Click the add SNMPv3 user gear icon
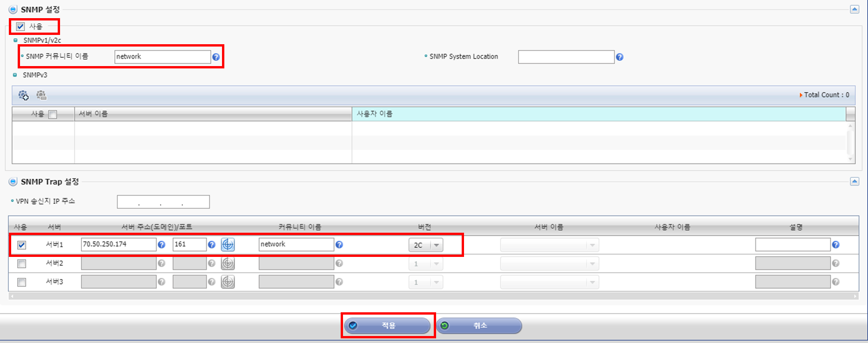This screenshot has height=343, width=868. (23, 95)
